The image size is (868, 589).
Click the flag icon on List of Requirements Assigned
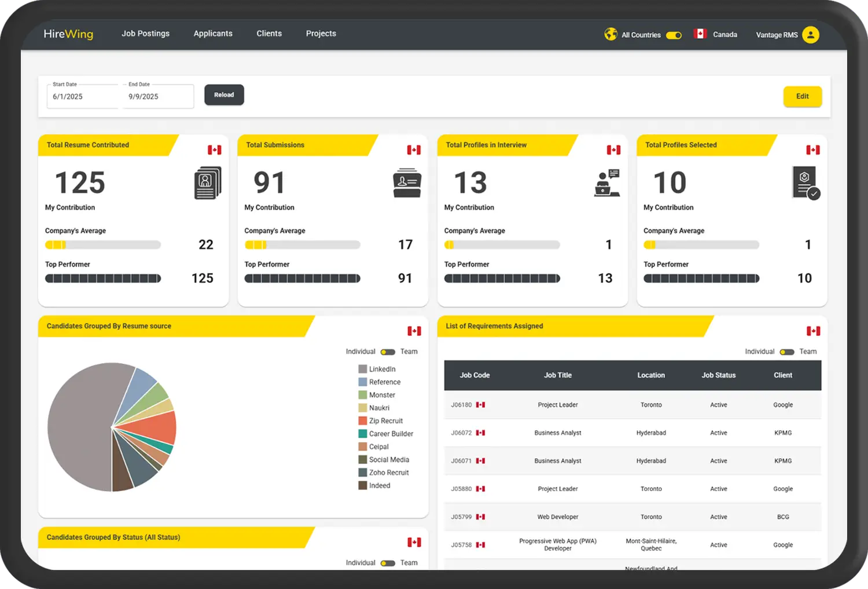(813, 331)
